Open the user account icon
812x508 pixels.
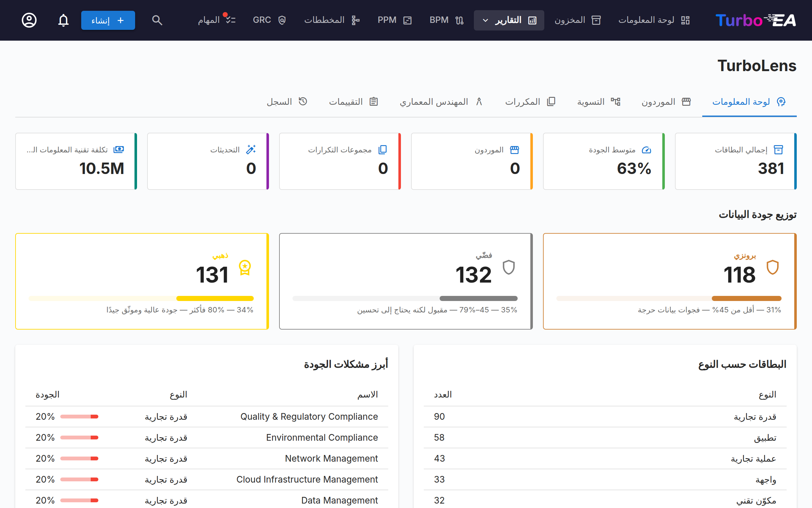29,20
